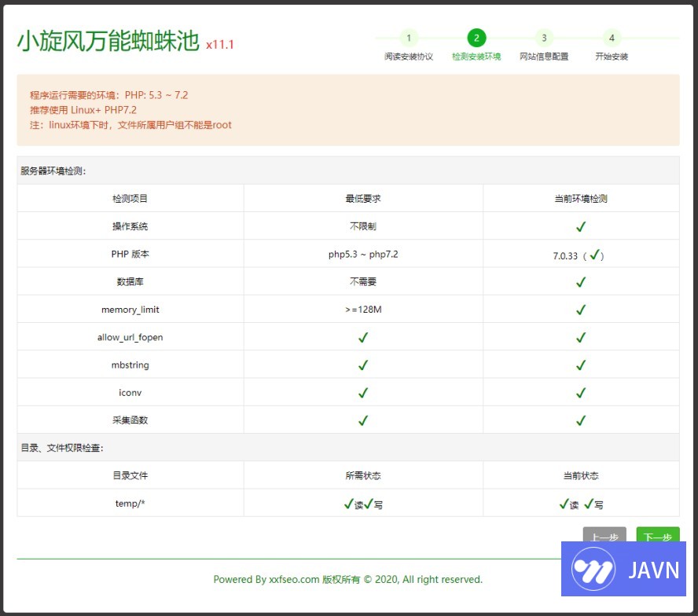Open the 网站信息配置 step label

(x=544, y=57)
